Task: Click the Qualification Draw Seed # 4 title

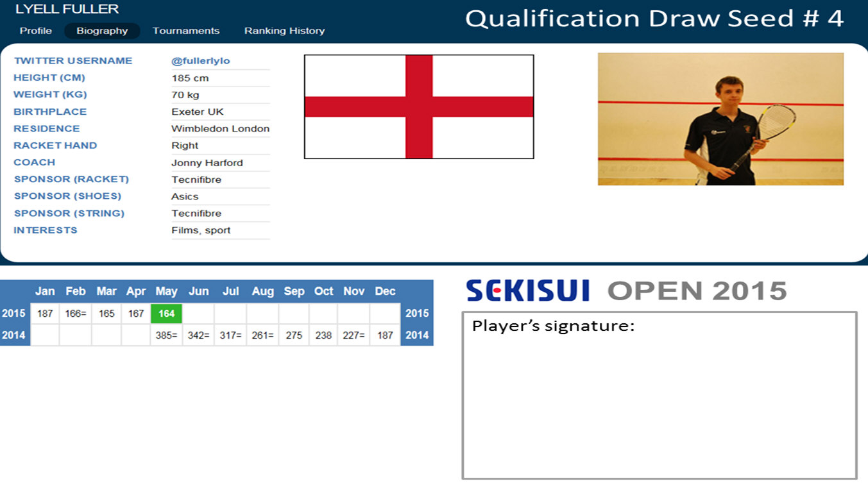Action: (x=654, y=19)
